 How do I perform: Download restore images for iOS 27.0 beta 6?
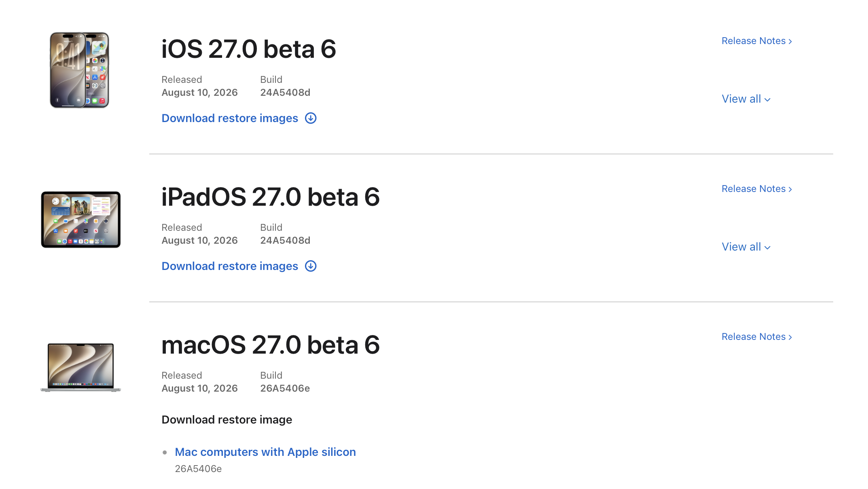pyautogui.click(x=230, y=118)
